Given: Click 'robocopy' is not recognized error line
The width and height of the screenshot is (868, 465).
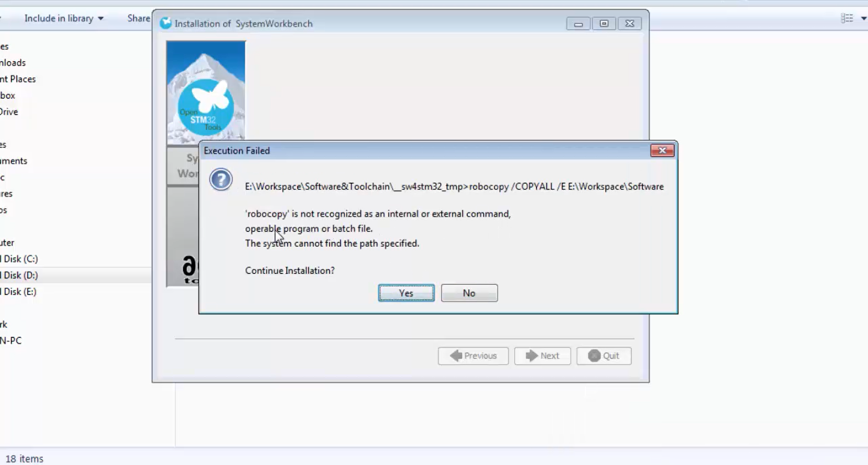Looking at the screenshot, I should pos(378,214).
